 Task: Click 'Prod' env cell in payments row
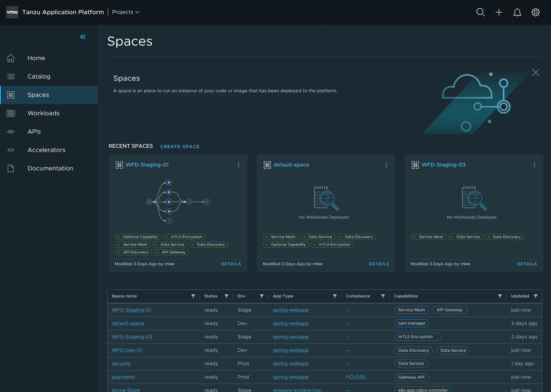[243, 377]
